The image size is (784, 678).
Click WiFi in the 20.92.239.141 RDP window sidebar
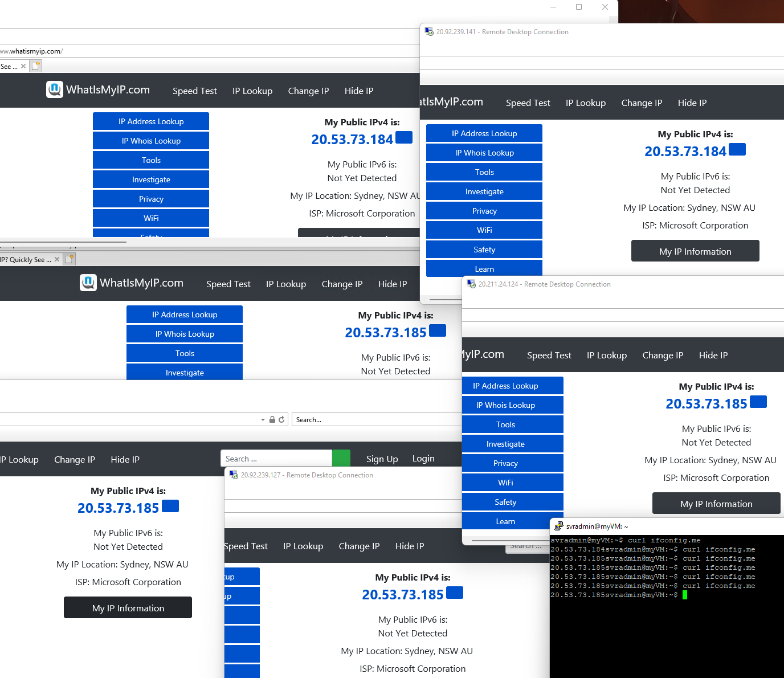click(x=484, y=230)
